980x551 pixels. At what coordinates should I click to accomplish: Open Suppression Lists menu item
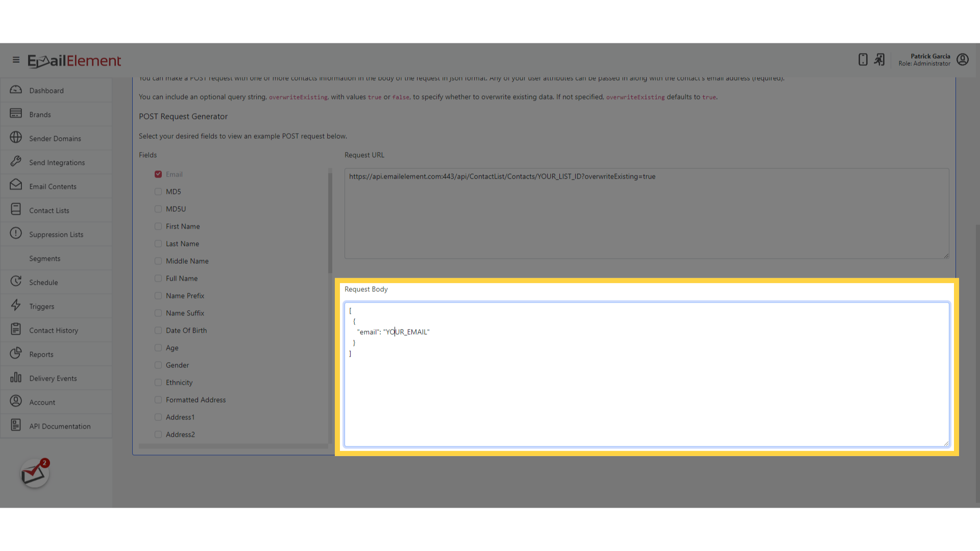[56, 234]
